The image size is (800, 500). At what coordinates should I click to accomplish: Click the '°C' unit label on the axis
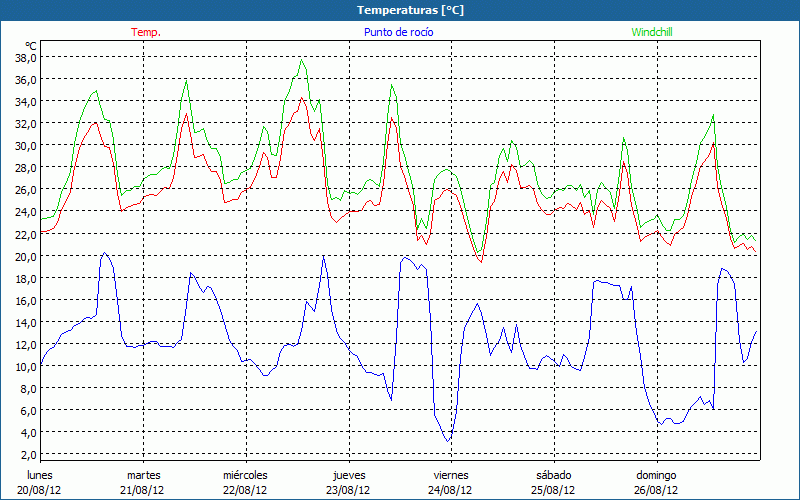point(31,45)
